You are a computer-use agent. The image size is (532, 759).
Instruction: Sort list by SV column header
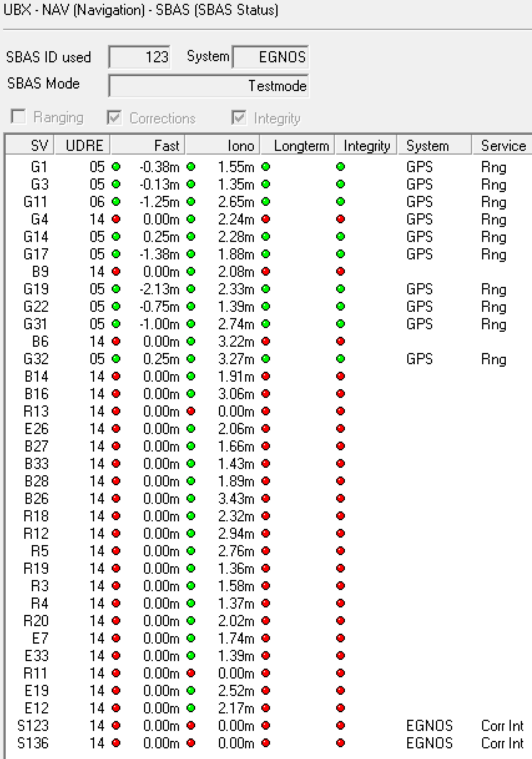(29, 146)
